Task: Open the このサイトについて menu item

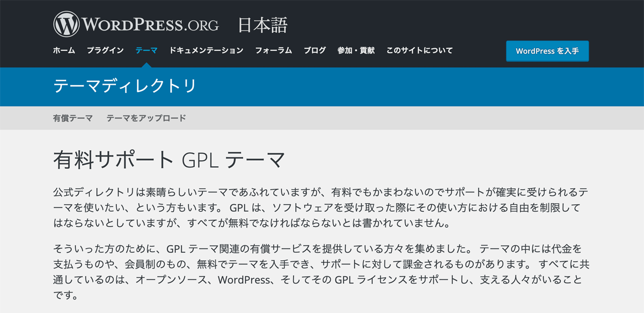Action: point(419,50)
